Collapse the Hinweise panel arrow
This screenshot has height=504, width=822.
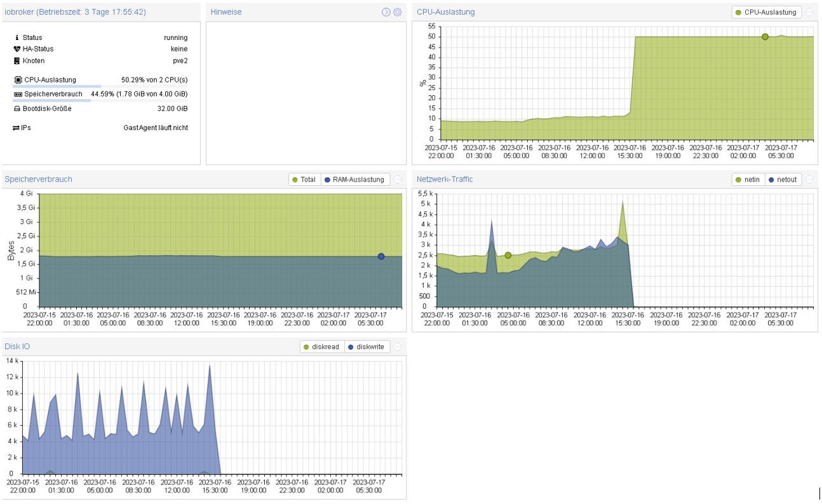[386, 12]
